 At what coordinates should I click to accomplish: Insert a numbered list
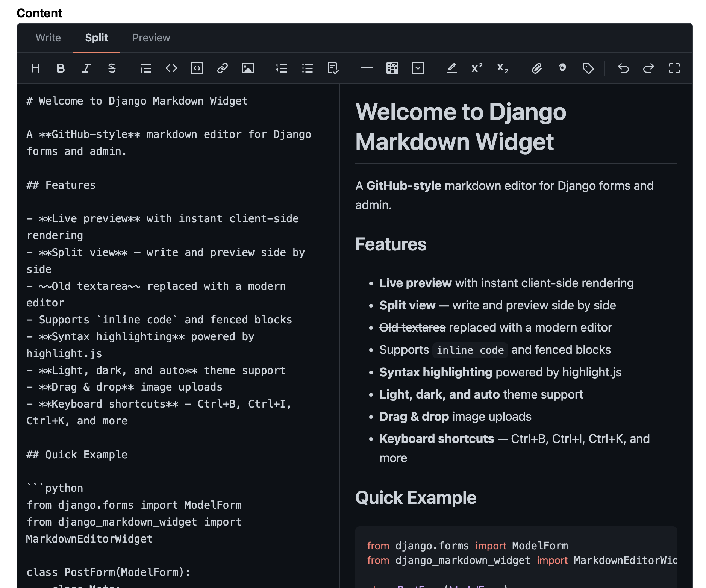[282, 68]
